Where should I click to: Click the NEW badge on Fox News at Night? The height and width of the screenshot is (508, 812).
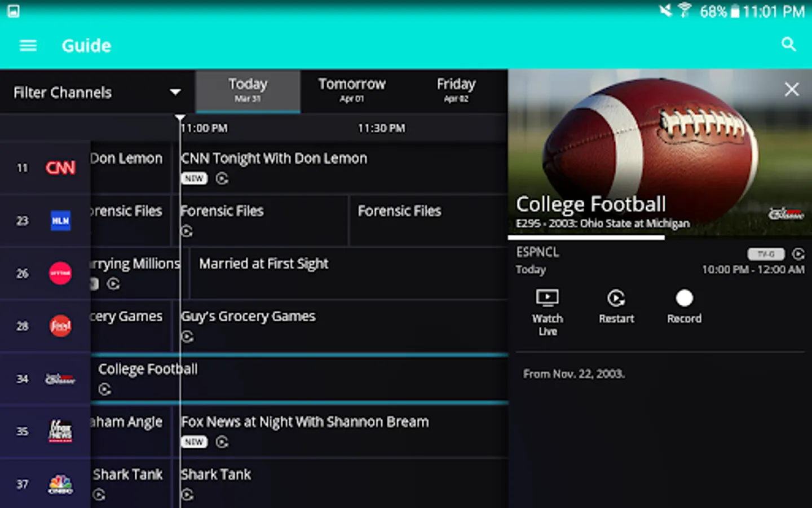[194, 442]
